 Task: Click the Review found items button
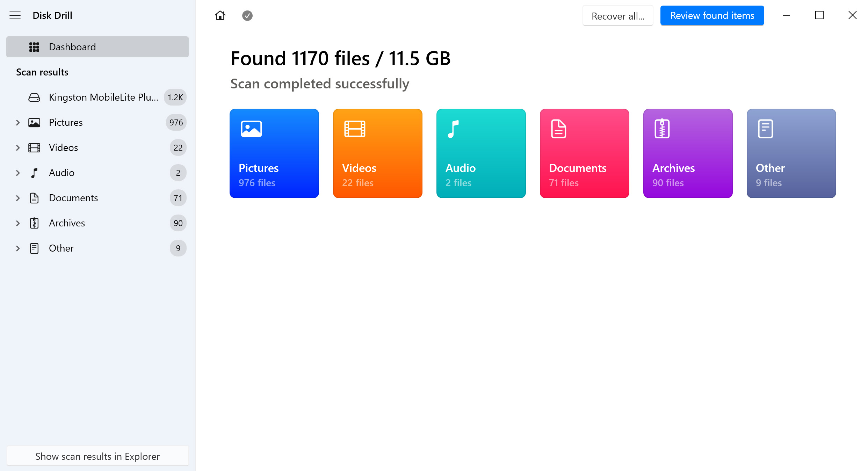[712, 16]
